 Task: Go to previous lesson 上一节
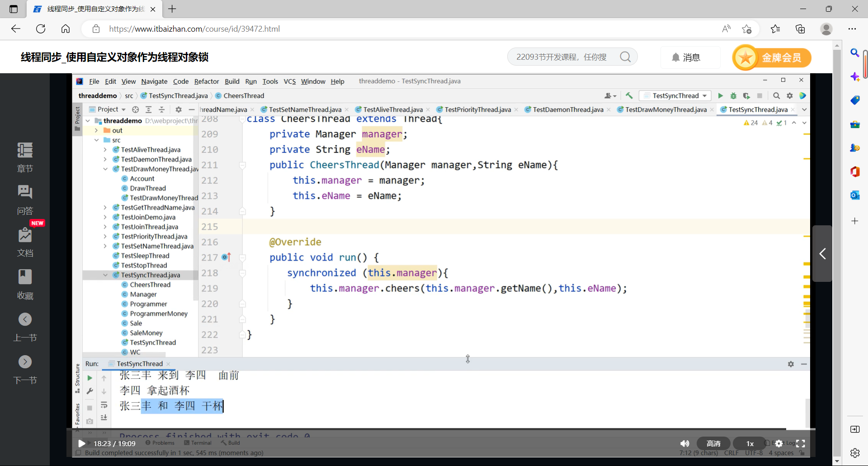(25, 328)
